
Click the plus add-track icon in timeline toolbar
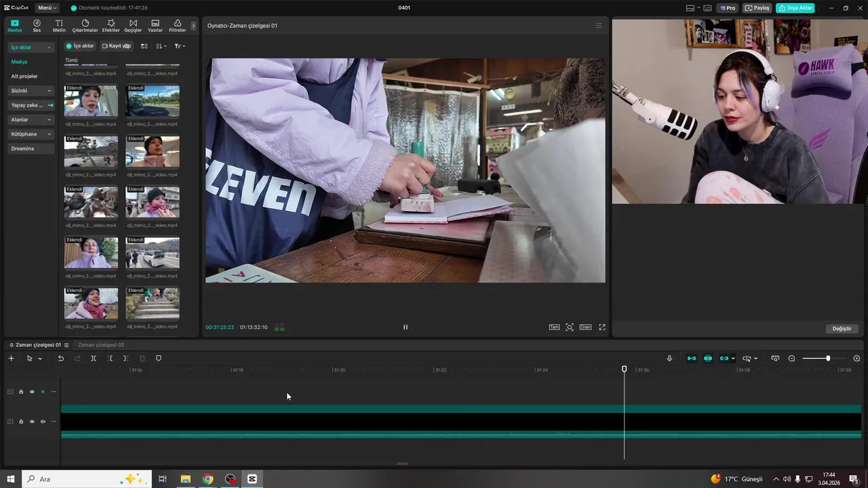point(11,359)
